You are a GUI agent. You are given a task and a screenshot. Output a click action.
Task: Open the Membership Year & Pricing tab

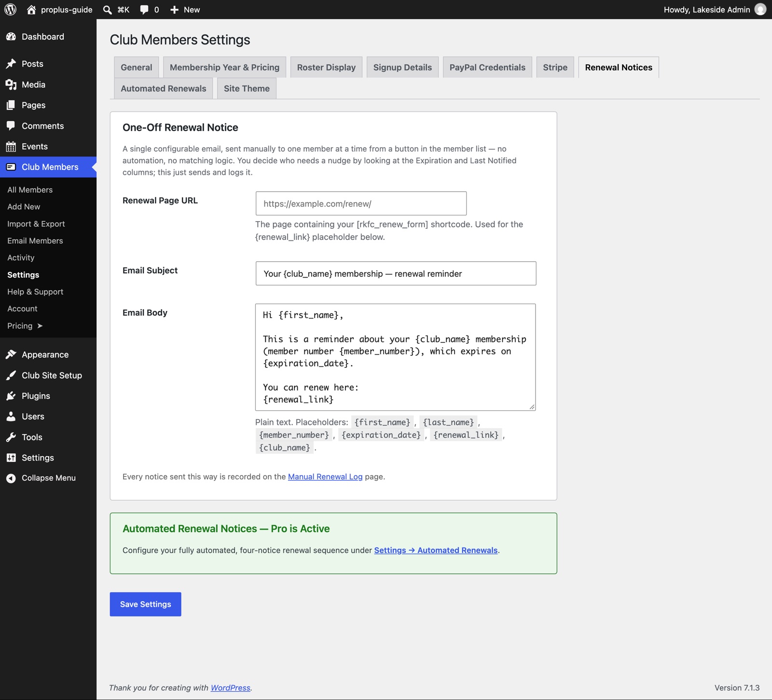click(x=224, y=67)
